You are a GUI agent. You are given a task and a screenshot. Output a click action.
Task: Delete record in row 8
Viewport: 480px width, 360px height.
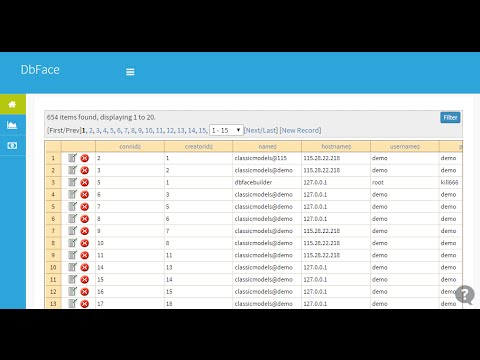[x=85, y=243]
